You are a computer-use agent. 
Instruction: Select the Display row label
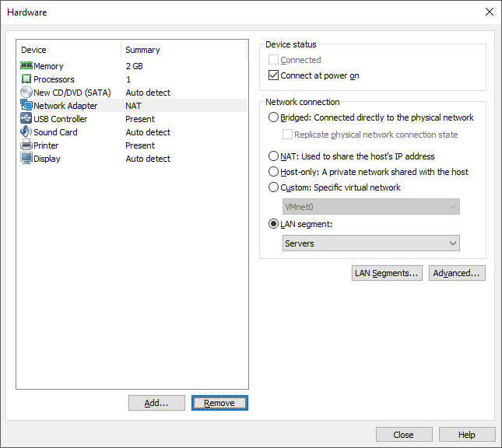tap(47, 159)
